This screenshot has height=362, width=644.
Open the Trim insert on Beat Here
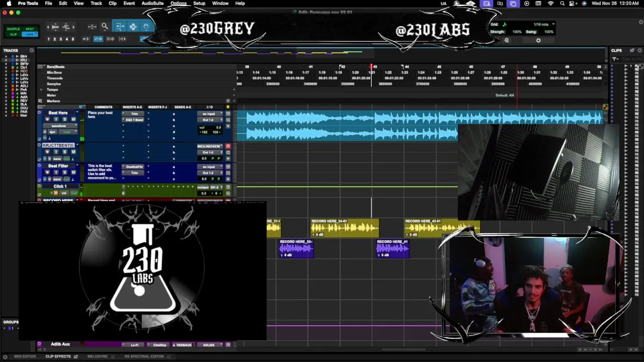pyautogui.click(x=134, y=114)
